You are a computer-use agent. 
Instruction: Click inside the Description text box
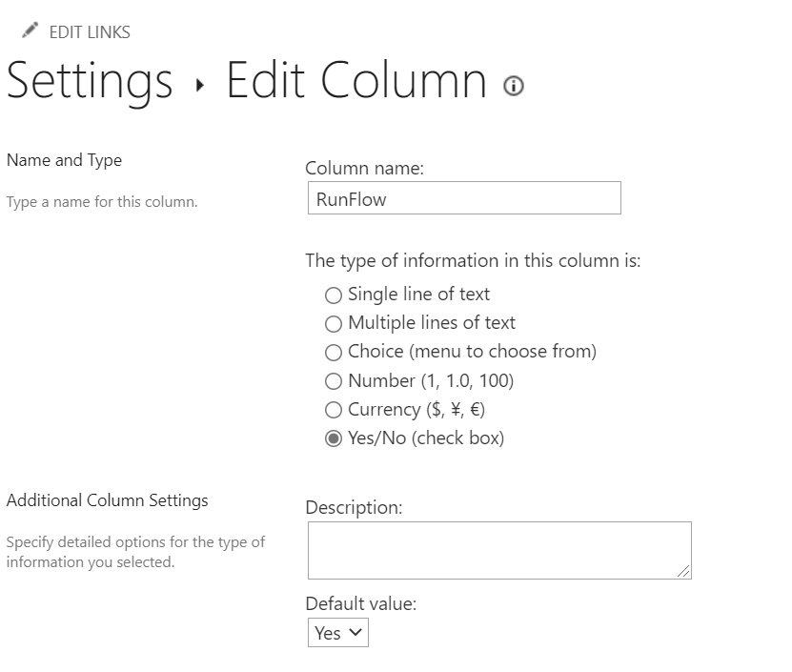pos(498,549)
